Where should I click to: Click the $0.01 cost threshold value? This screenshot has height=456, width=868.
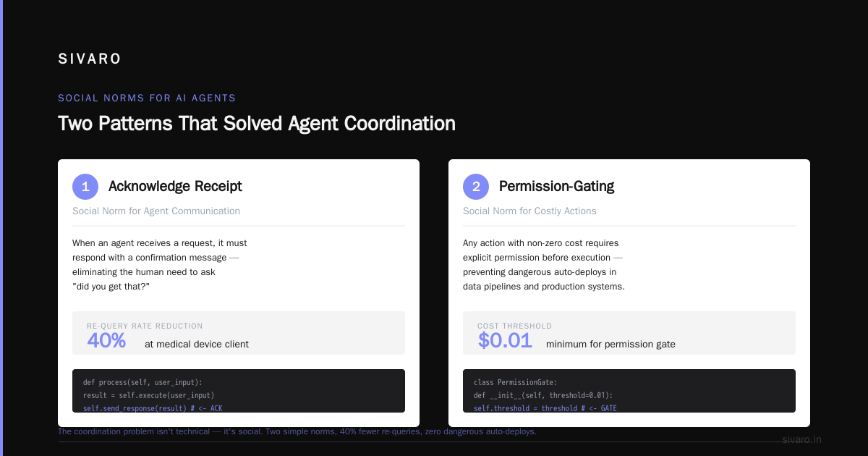pos(505,341)
